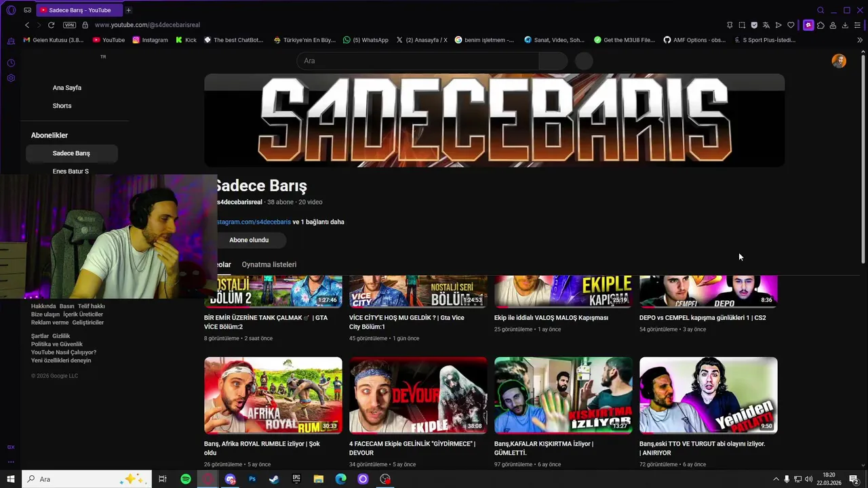Image resolution: width=868 pixels, height=488 pixels.
Task: Open the Workspaces icon beside the tab
Action: point(27,10)
